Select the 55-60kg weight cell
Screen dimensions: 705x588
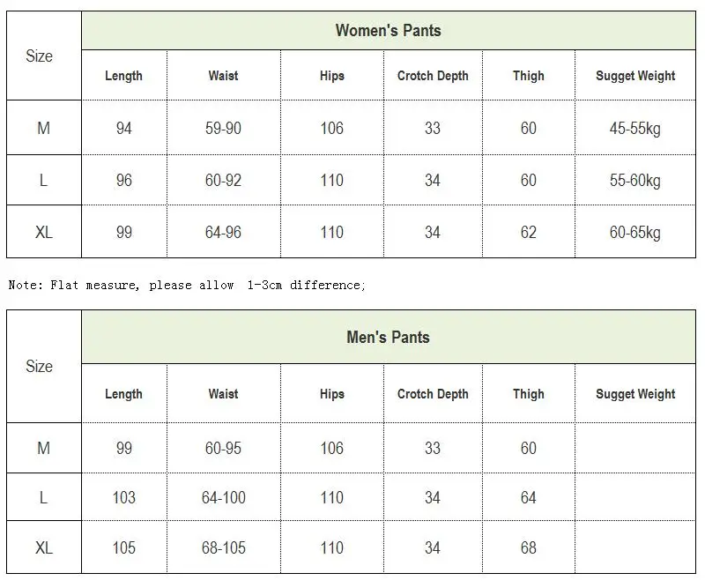coord(635,181)
